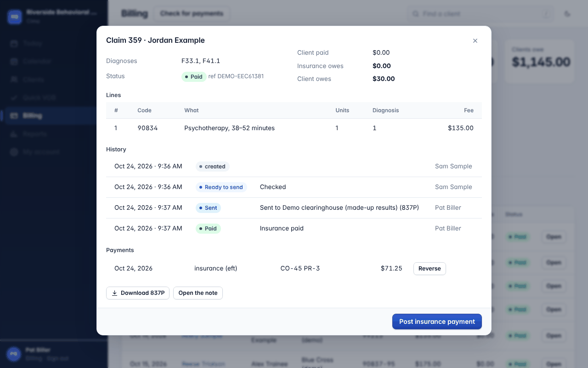Click the Client owes amount $30.00
Screen dimensions: 588x368
tap(384, 79)
